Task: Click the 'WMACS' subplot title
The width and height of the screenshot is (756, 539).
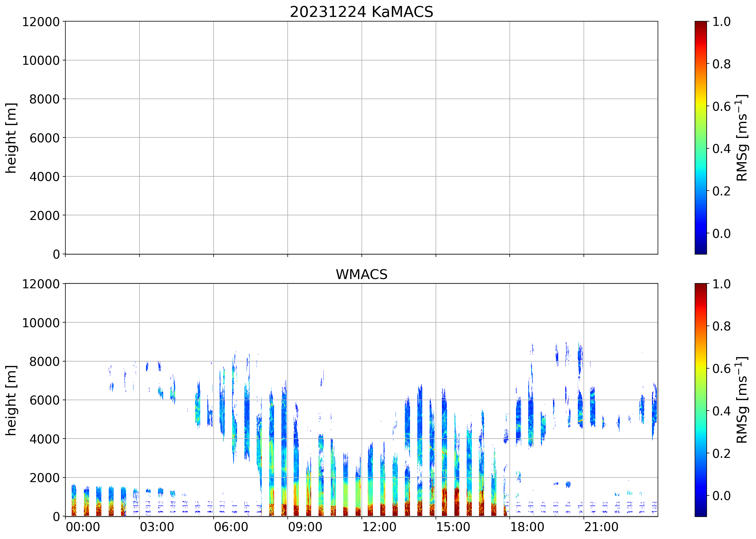Action: coord(362,274)
